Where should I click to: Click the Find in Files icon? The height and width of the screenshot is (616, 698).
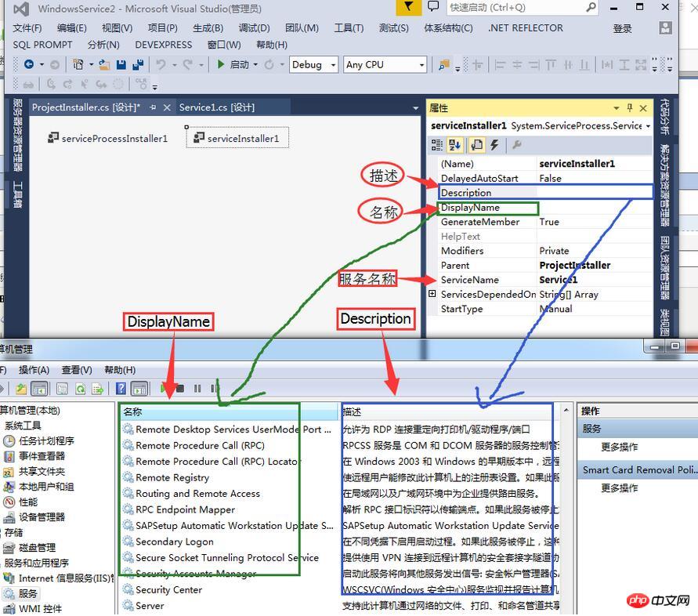(444, 65)
